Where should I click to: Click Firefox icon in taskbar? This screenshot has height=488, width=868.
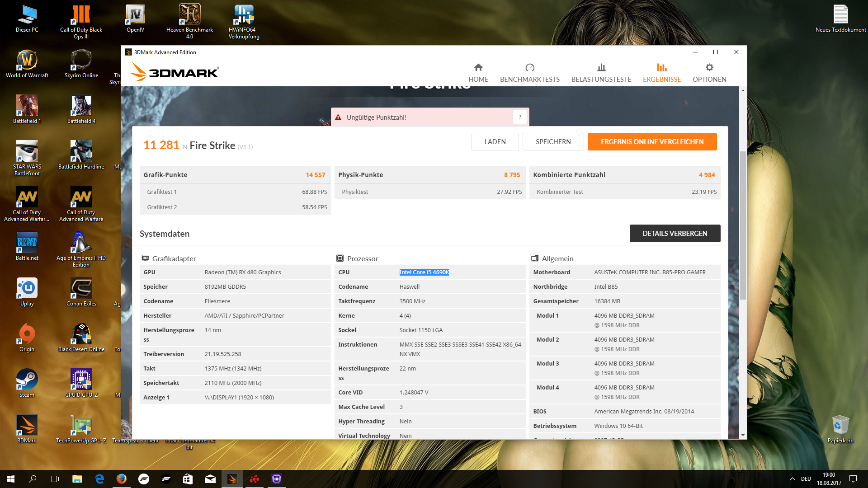click(121, 479)
